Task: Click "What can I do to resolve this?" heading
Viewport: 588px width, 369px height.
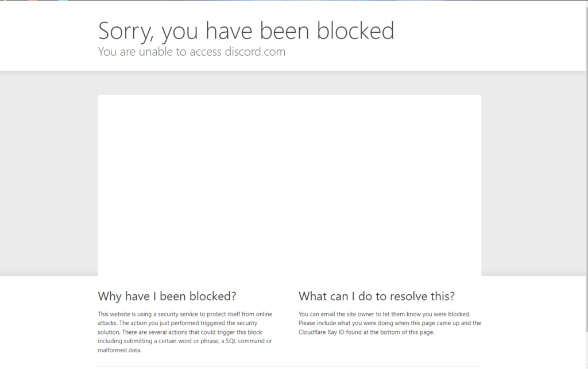Action: [x=377, y=296]
